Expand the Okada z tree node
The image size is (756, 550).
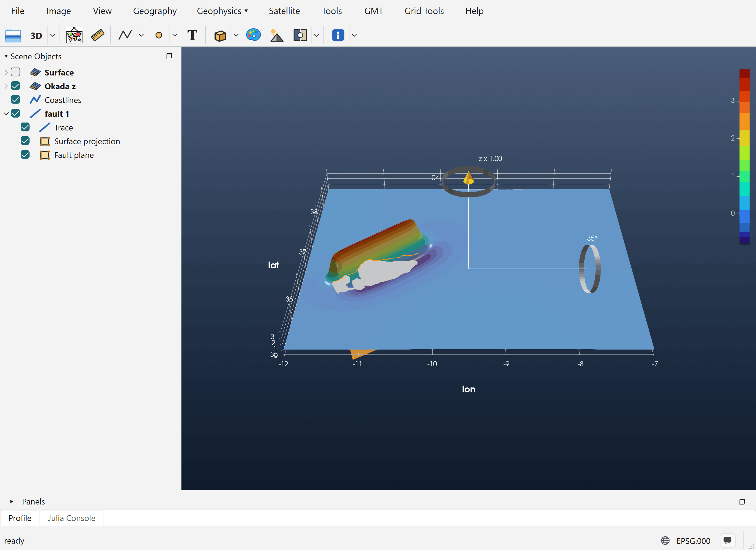click(x=6, y=86)
